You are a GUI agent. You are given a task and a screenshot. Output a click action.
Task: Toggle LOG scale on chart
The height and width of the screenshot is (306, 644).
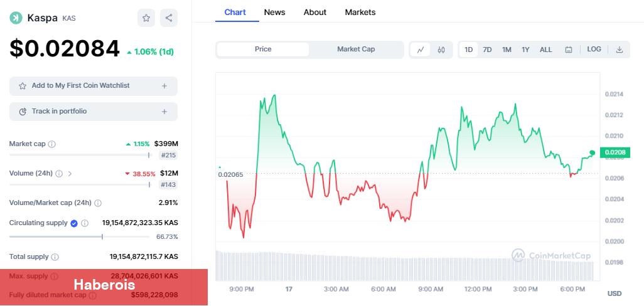tap(594, 49)
